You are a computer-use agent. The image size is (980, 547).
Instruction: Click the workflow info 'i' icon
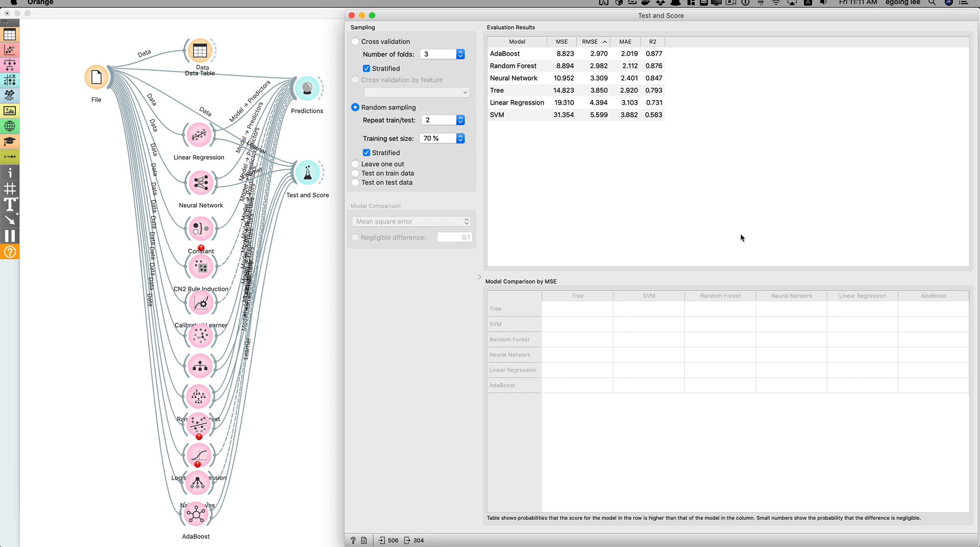point(10,173)
